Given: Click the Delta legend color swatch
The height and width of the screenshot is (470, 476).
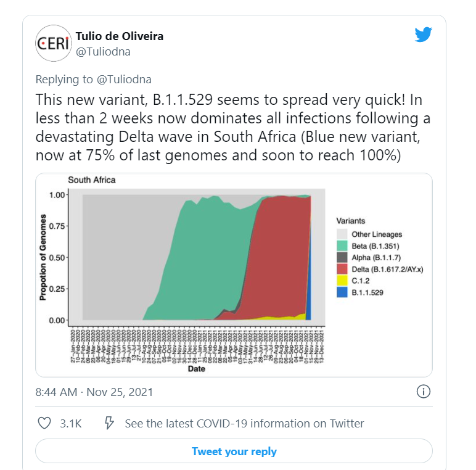Looking at the screenshot, I should 342,269.
